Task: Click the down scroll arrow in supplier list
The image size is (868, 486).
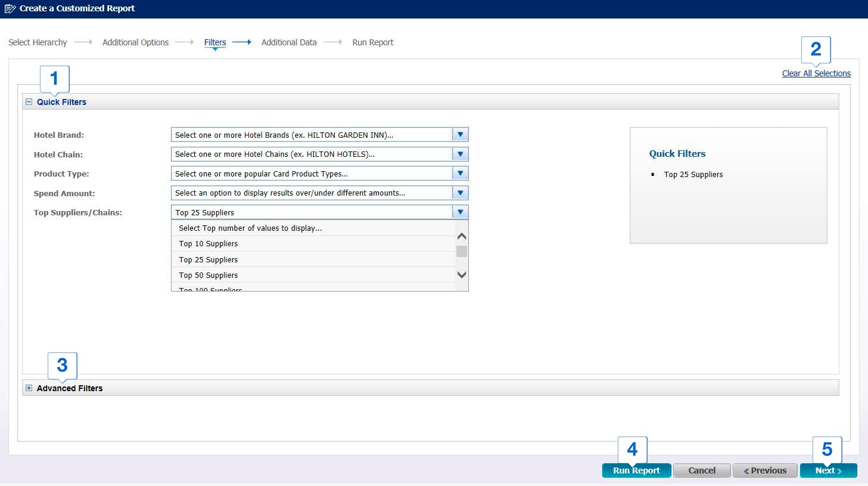Action: 461,275
